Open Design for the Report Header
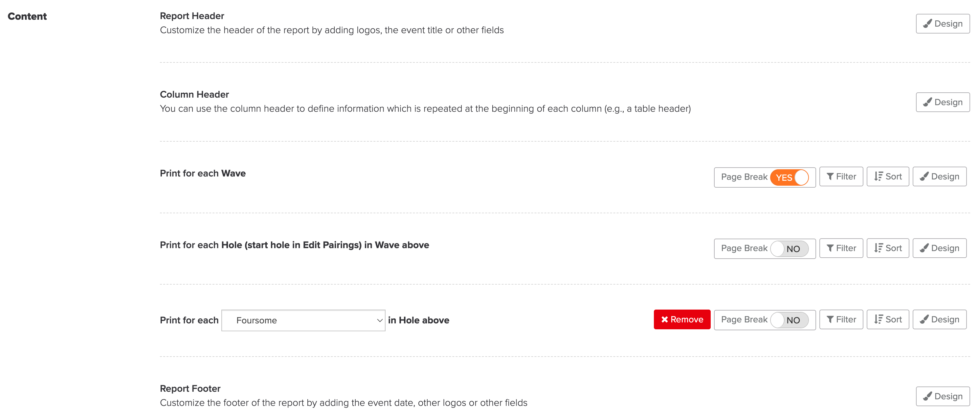980x420 pixels. 942,24
